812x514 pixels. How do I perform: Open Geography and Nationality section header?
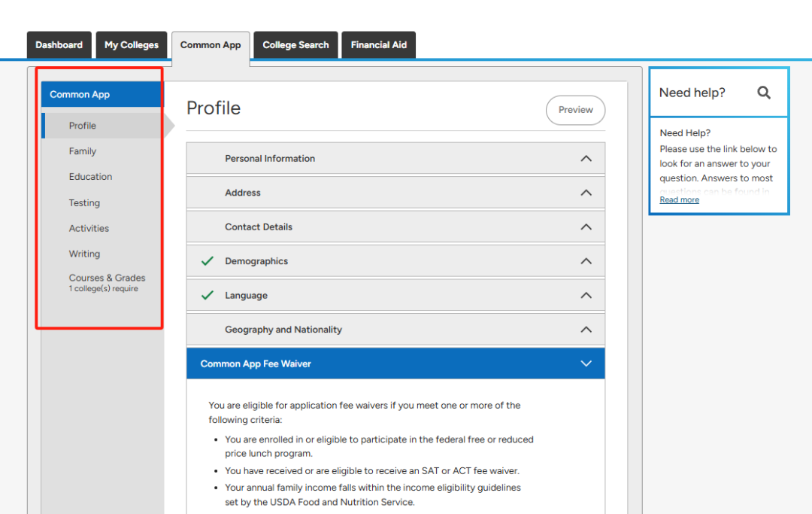pyautogui.click(x=395, y=330)
